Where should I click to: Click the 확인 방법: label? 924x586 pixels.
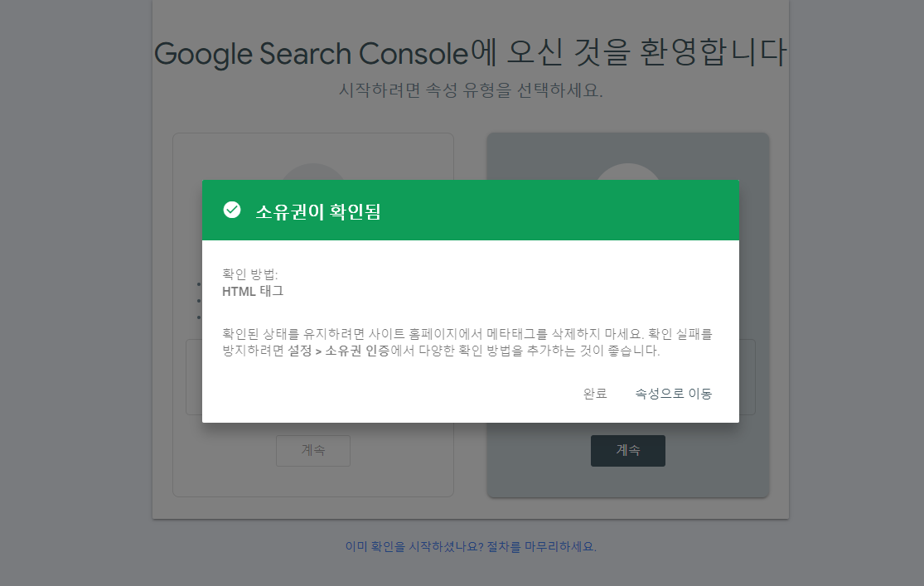(250, 274)
